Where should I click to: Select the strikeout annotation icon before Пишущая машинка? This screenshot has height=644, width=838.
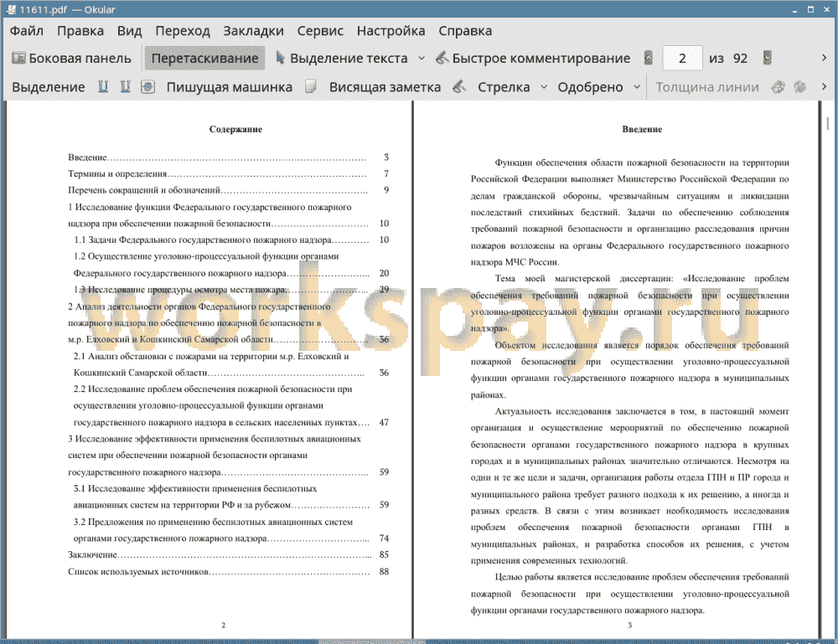[x=148, y=86]
